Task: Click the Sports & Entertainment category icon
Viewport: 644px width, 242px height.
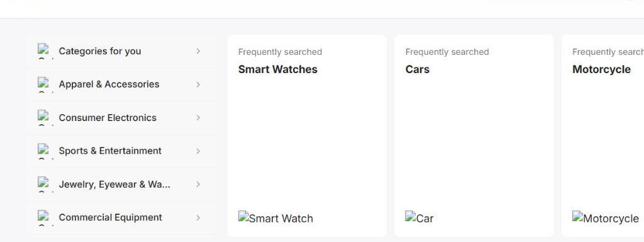Action: coord(45,151)
